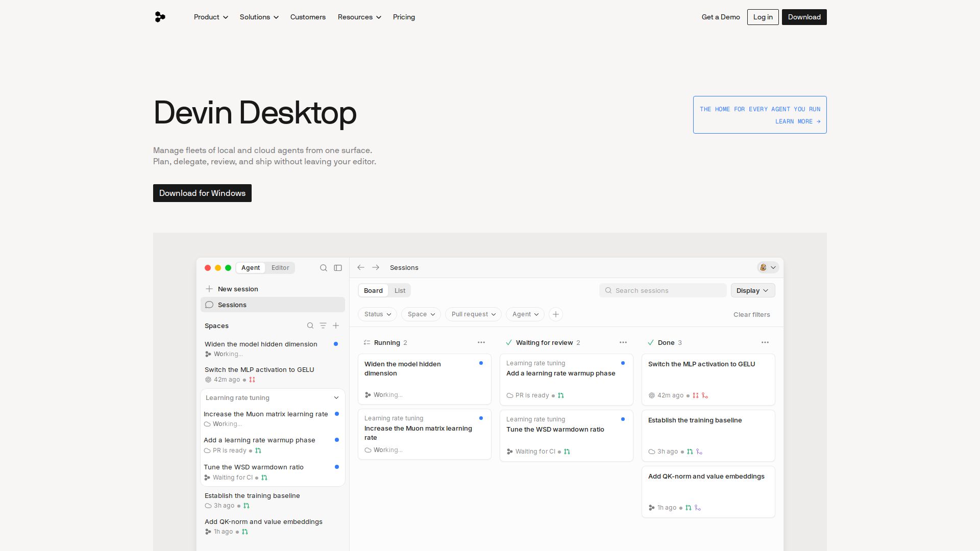Open the Status filter dropdown
Screen dimensions: 980x551
[x=378, y=314]
